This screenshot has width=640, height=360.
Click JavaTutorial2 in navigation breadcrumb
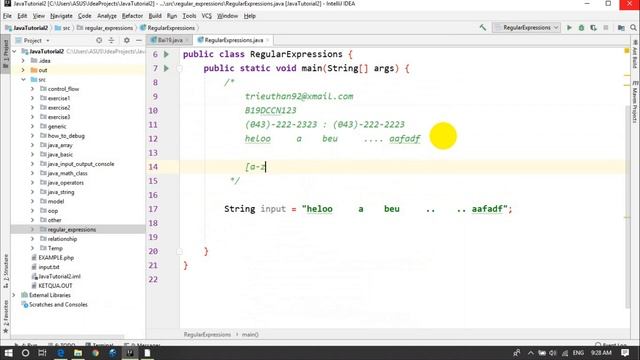click(27, 28)
